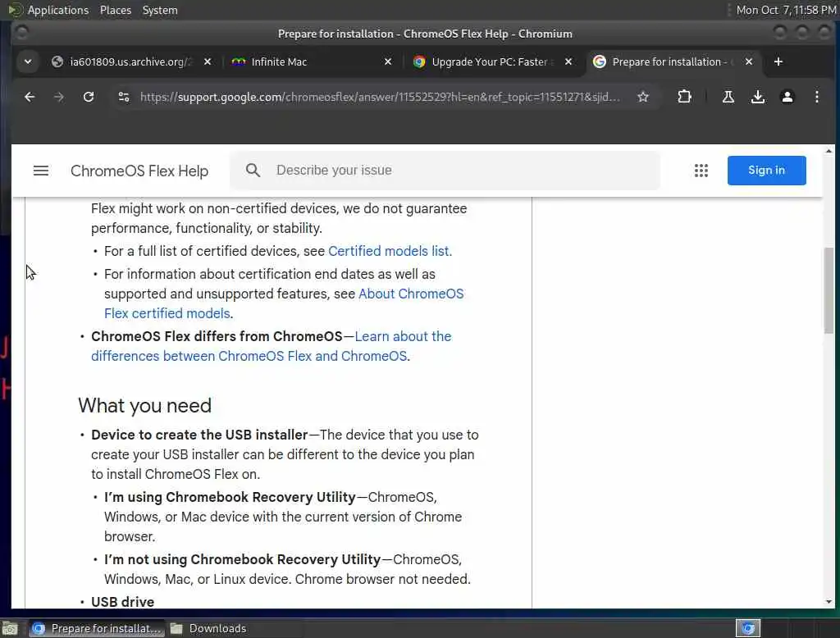
Task: Open the Downloads toolbar icon
Action: click(757, 97)
